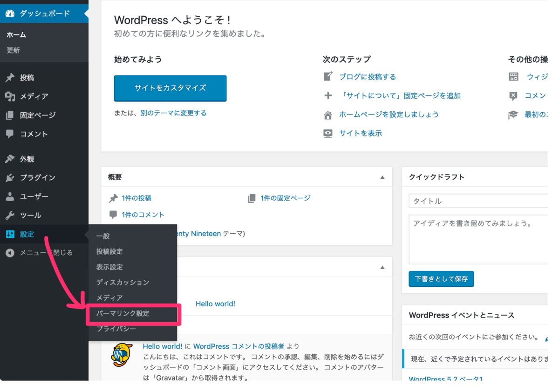Click the WordPress コメントの投稿者 link
The width and height of the screenshot is (559, 392).
click(239, 346)
